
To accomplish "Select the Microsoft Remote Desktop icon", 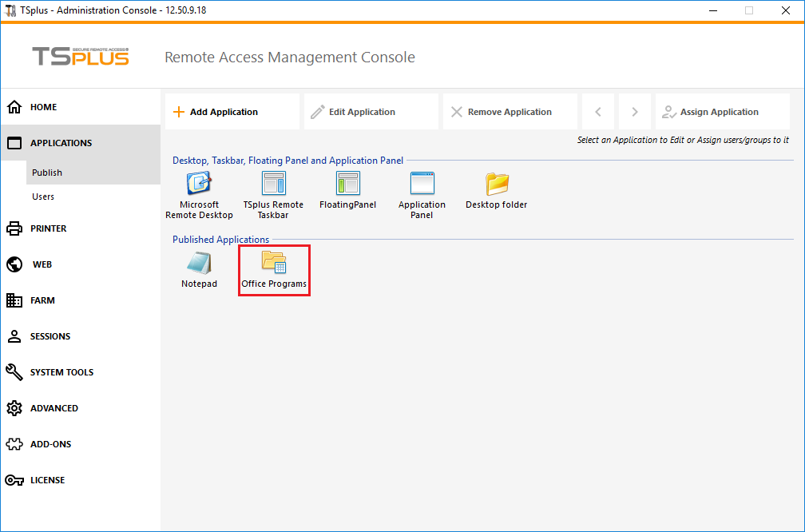I will click(x=199, y=184).
